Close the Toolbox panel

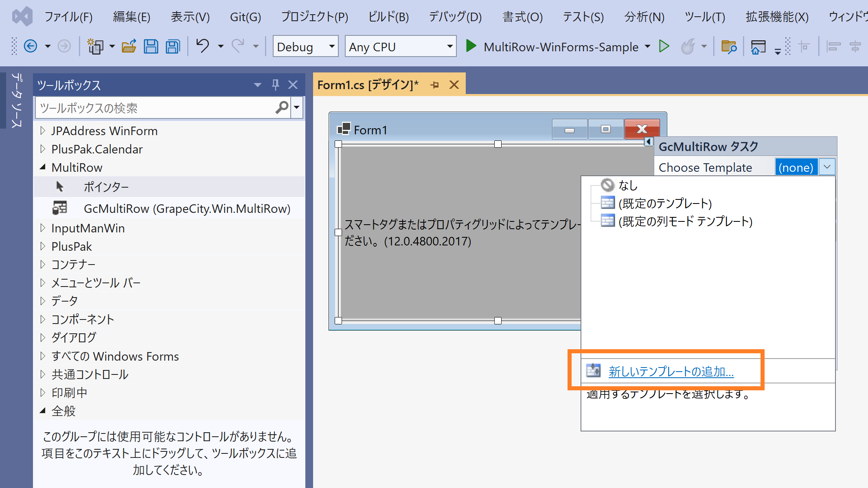pyautogui.click(x=293, y=85)
